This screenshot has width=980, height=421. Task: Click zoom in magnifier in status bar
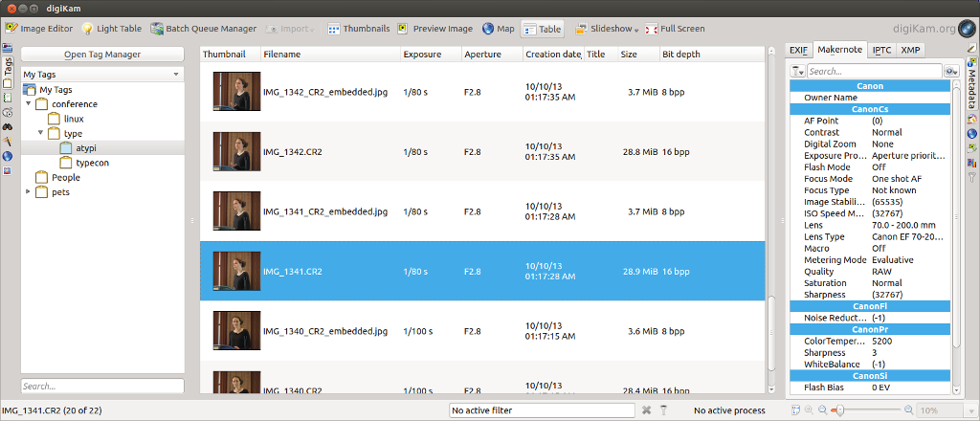[908, 410]
